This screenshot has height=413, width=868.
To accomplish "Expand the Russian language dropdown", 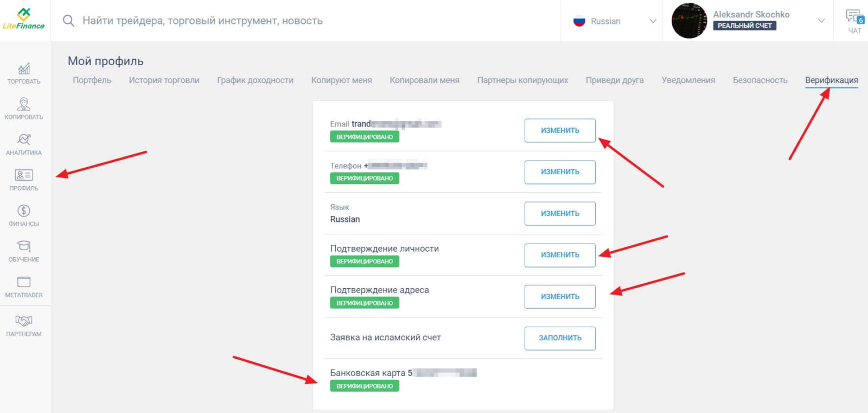I will click(653, 21).
